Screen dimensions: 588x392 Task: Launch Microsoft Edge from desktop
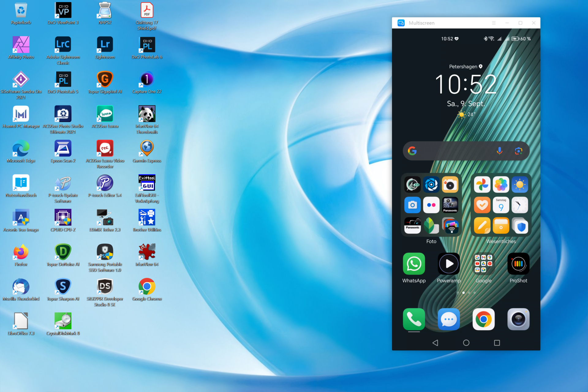click(x=21, y=149)
